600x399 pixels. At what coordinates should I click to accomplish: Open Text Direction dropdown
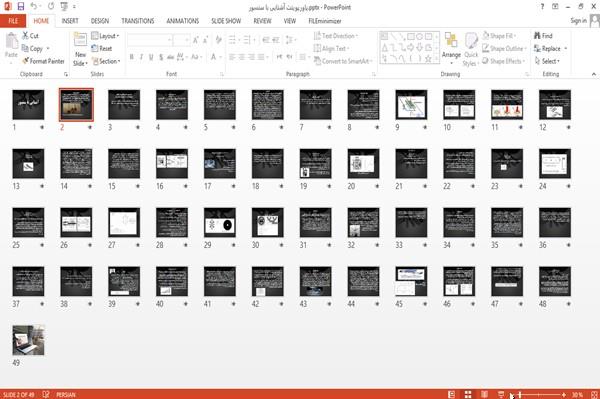click(336, 36)
